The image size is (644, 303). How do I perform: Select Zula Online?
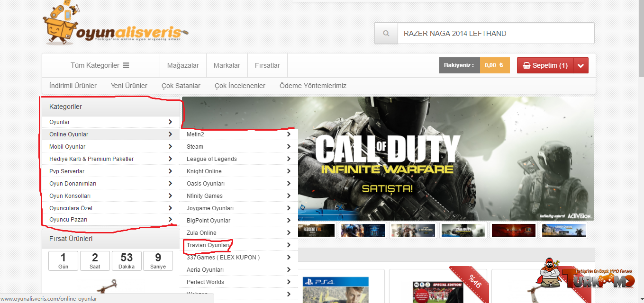point(239,233)
